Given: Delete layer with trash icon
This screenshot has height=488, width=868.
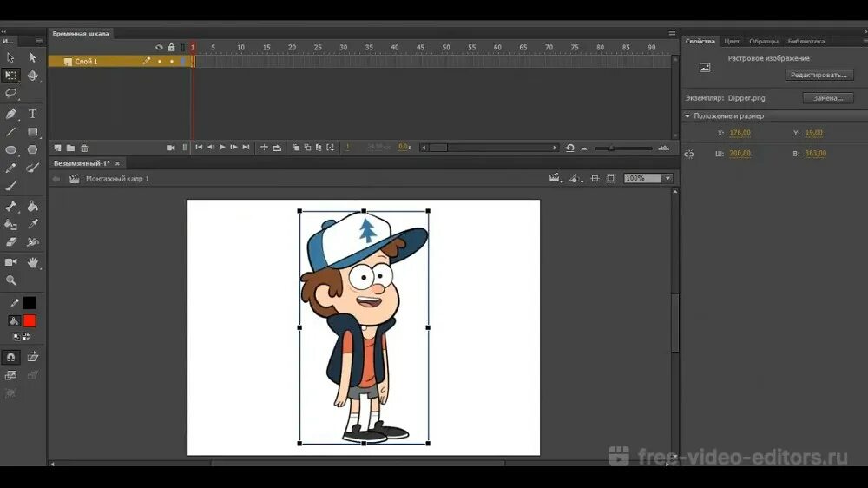Looking at the screenshot, I should pos(85,148).
